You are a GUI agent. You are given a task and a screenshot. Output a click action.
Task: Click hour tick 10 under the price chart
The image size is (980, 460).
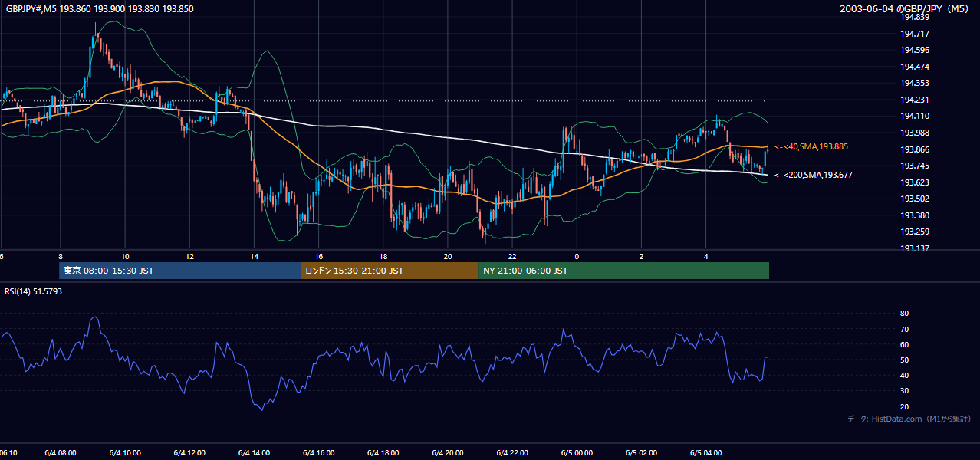pos(125,257)
